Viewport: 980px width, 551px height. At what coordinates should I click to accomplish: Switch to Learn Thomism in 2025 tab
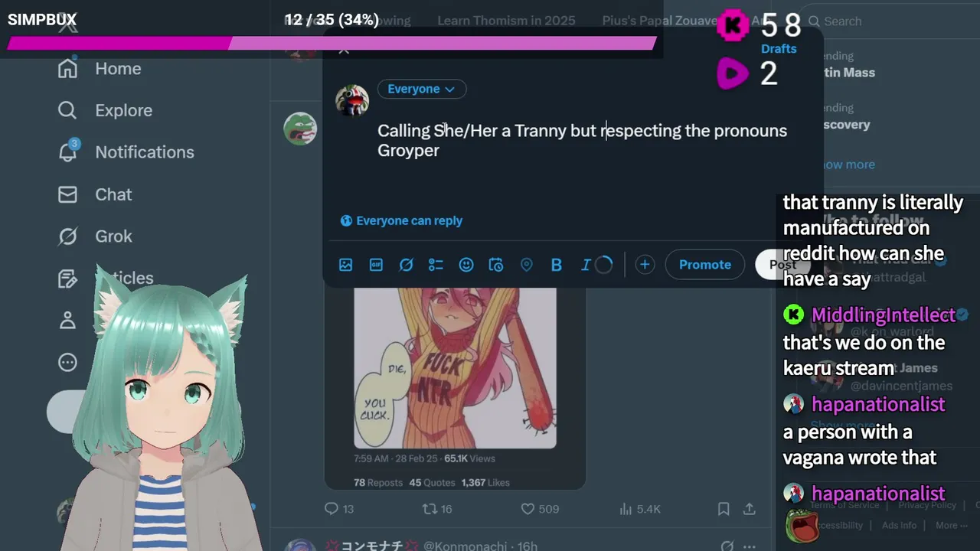coord(506,21)
